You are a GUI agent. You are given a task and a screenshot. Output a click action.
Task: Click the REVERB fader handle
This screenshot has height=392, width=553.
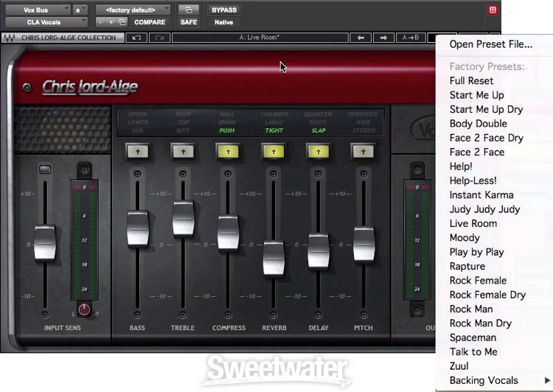[274, 258]
